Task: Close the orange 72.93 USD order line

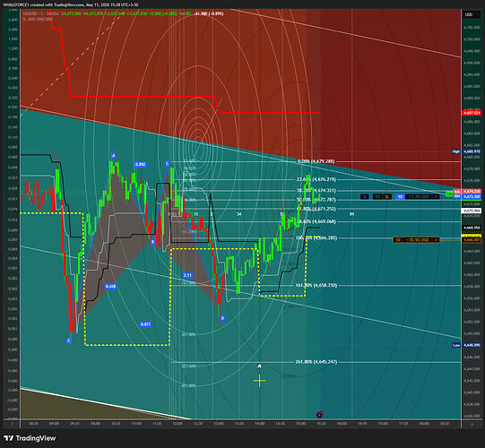Action: (x=436, y=240)
